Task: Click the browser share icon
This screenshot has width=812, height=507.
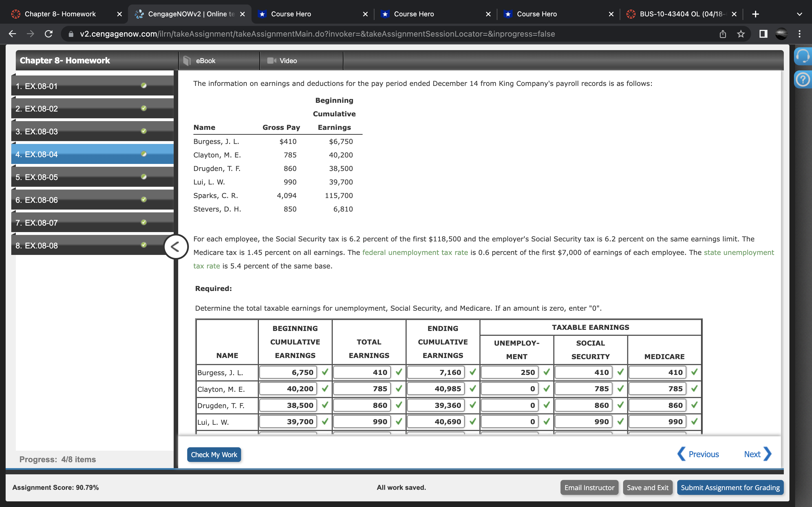Action: [723, 34]
